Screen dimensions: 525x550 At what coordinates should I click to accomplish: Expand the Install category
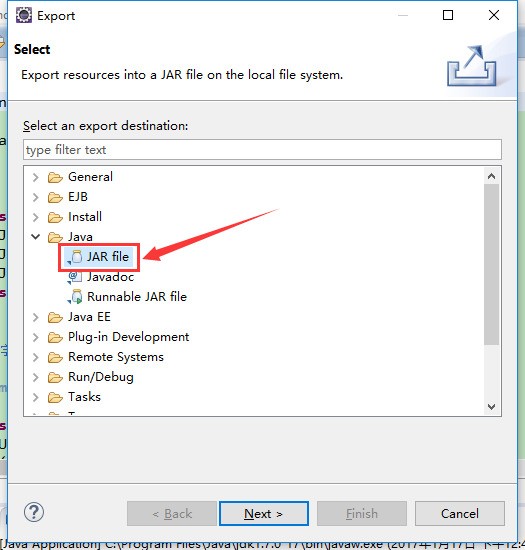[35, 217]
